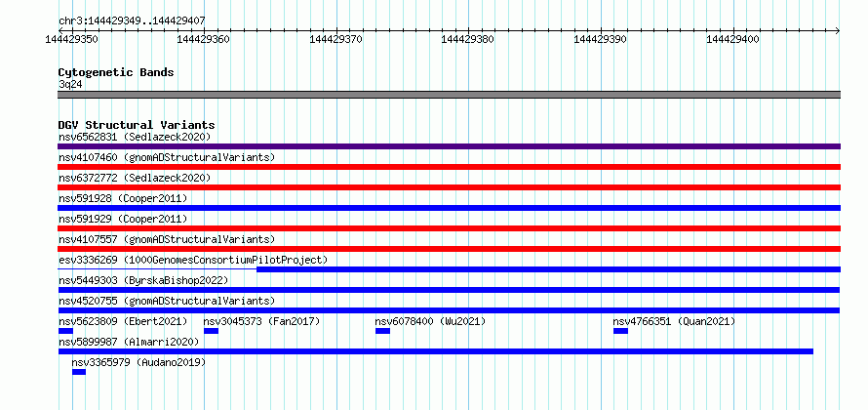Click the red nsv591929 variant bar
The height and width of the screenshot is (410, 868).
pos(449,228)
